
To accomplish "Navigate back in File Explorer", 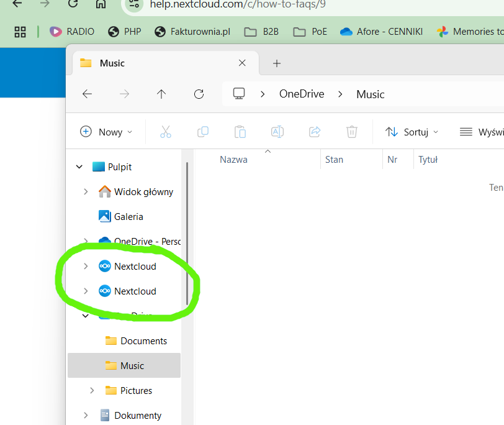I will [87, 94].
